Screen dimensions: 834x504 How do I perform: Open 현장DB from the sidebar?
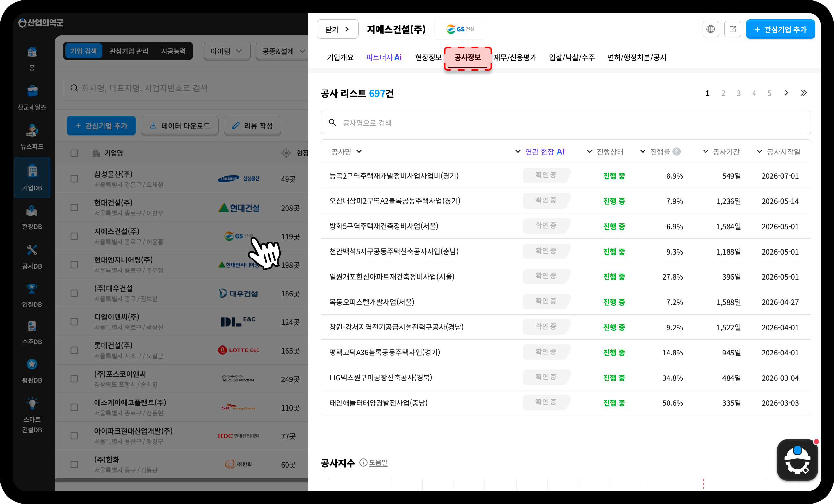pos(32,211)
